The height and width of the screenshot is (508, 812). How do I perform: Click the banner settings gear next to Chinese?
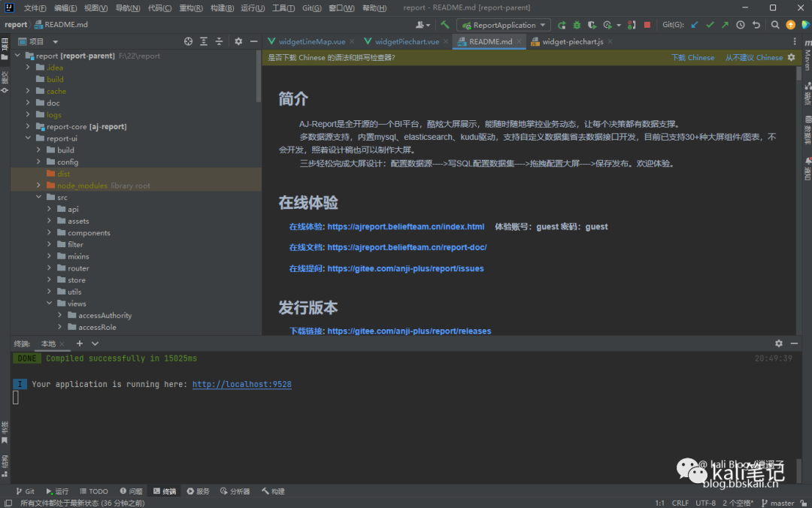[x=791, y=57]
